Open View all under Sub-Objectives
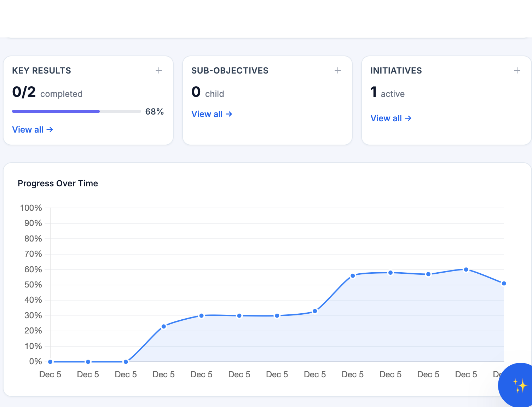Viewport: 532px width, 407px height. pyautogui.click(x=207, y=114)
